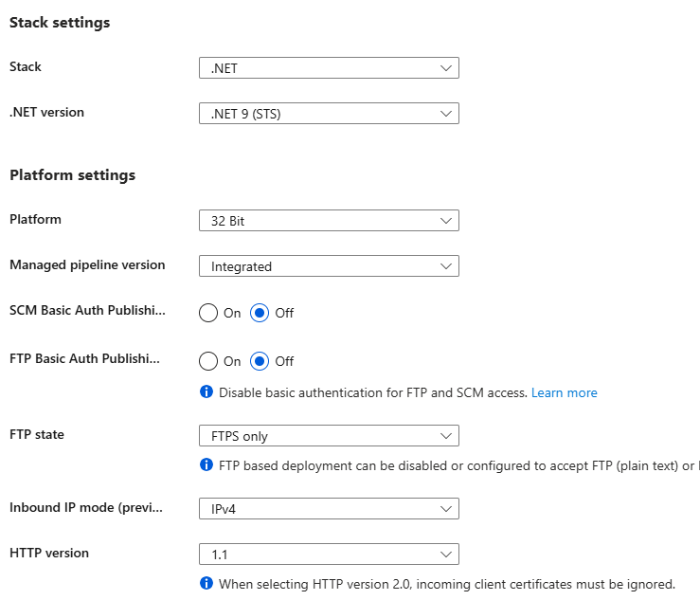The image size is (700, 600).
Task: Click the SCM Basic Auth Publishing label
Action: [85, 311]
